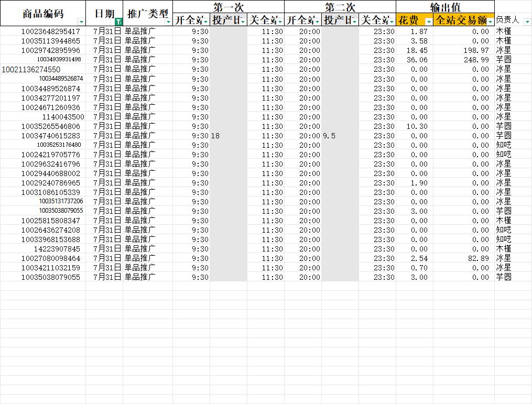This screenshot has width=532, height=404.
Task: Click product code 10024671260936
Action: 50,107
